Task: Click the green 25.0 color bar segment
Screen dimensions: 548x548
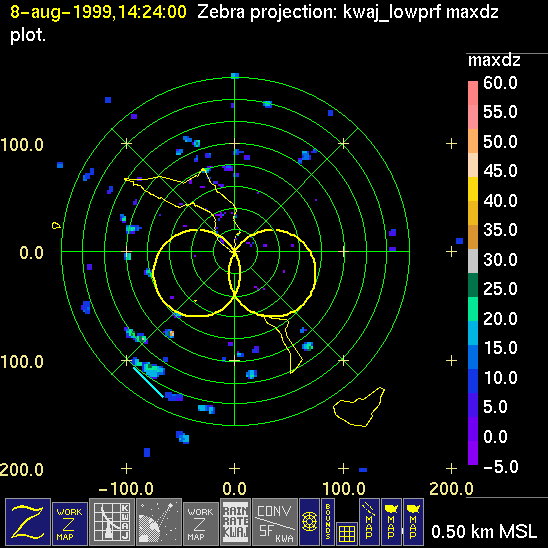Action: [x=473, y=285]
